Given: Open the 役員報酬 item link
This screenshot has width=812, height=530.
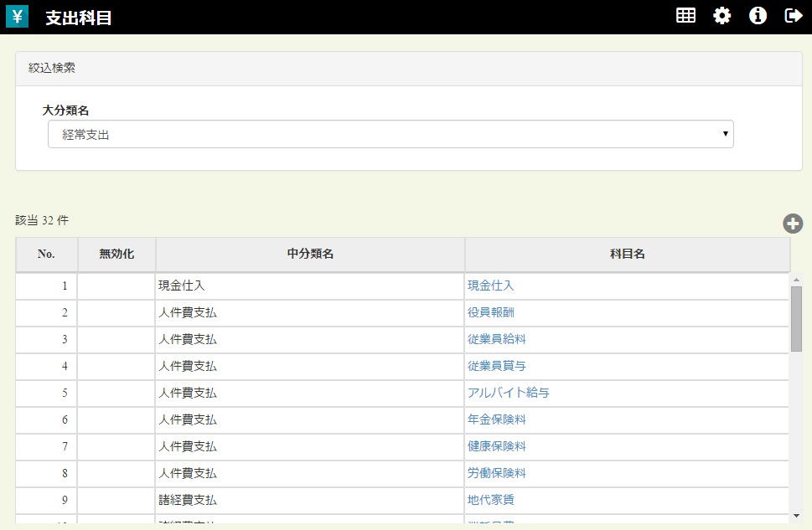Looking at the screenshot, I should coord(490,312).
